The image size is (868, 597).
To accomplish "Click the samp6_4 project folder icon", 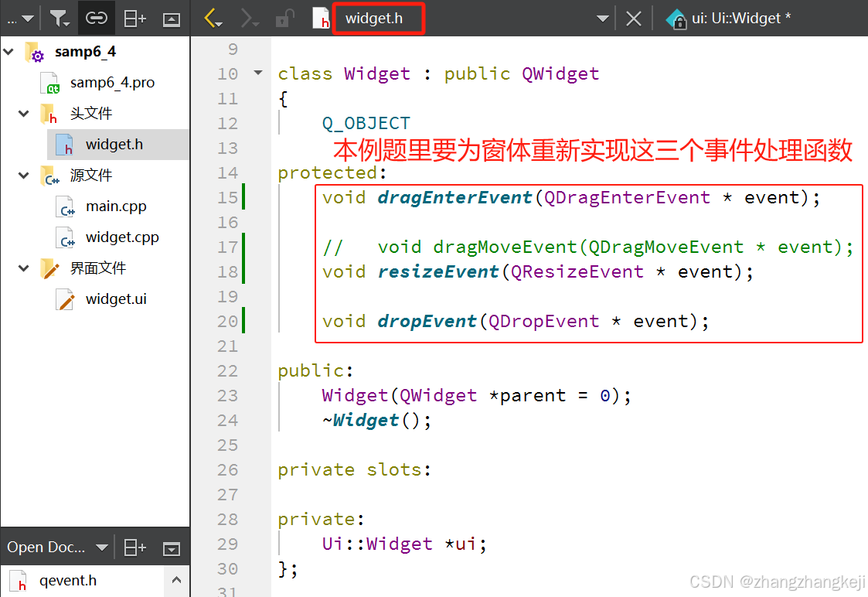I will 35,52.
